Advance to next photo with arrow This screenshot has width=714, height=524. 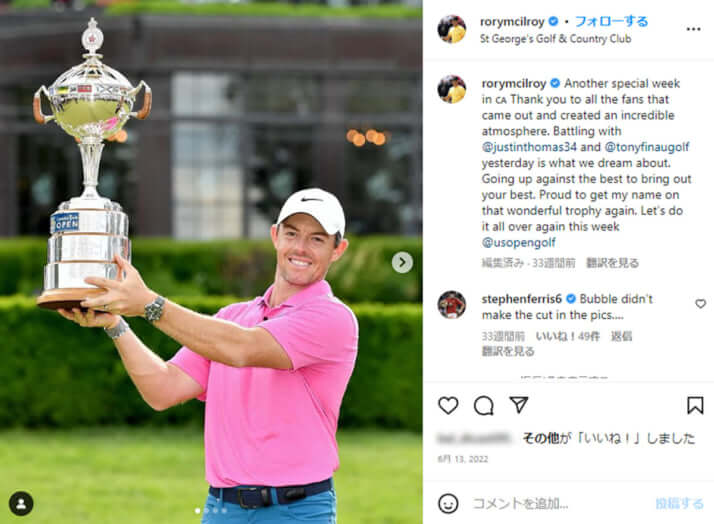point(402,262)
